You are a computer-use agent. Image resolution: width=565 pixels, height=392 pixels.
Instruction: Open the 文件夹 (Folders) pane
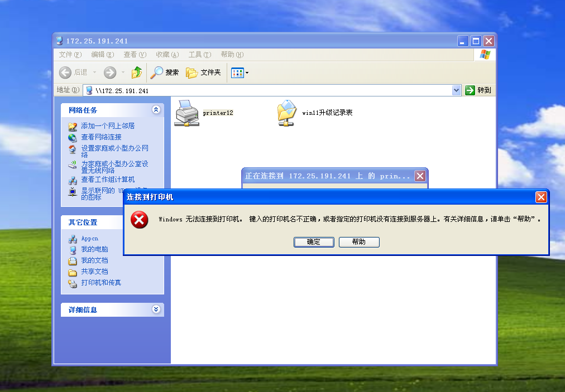click(x=203, y=72)
